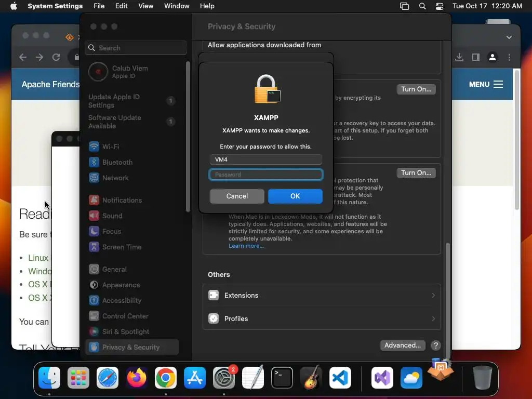
Task: Click the Wi-Fi icon in Settings sidebar
Action: click(x=94, y=147)
